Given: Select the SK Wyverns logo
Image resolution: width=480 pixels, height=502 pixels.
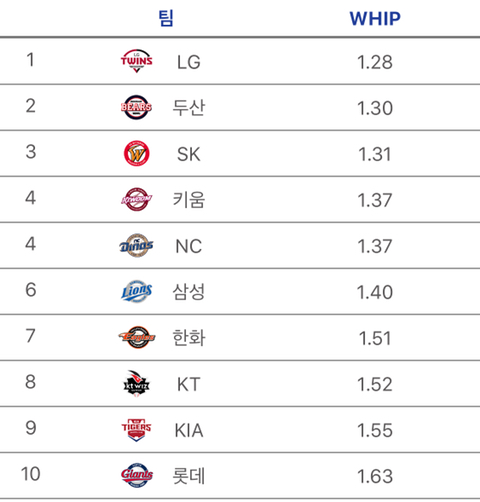Looking at the screenshot, I should [x=137, y=153].
